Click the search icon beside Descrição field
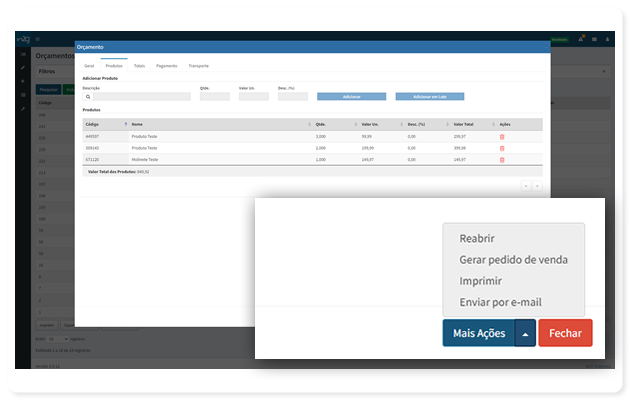Viewport: 630px width, 400px height. coord(88,97)
